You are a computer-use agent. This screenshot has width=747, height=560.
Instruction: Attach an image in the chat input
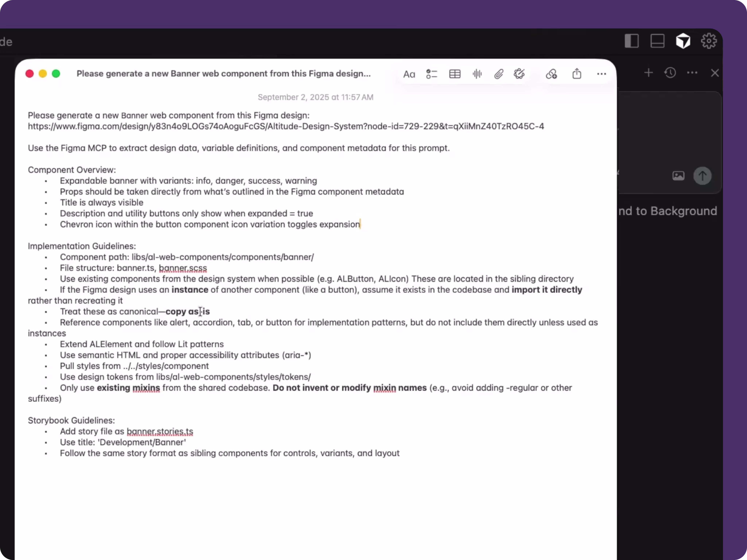[678, 176]
